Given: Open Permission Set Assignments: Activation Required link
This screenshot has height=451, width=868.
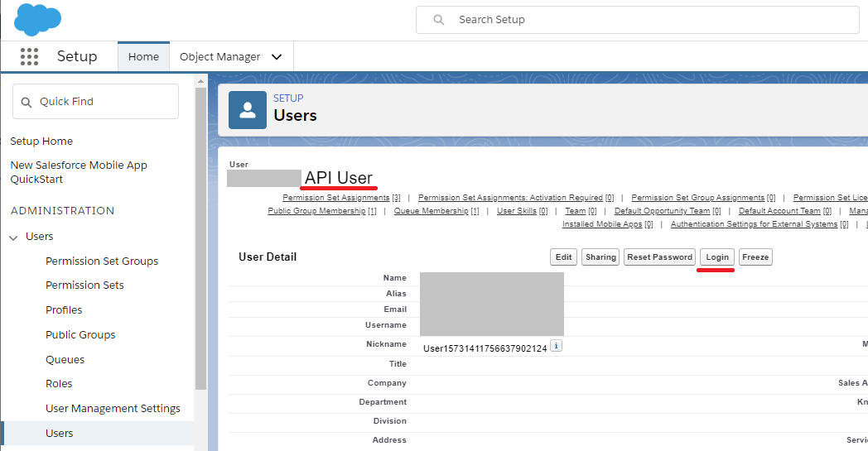Looking at the screenshot, I should click(x=516, y=198).
